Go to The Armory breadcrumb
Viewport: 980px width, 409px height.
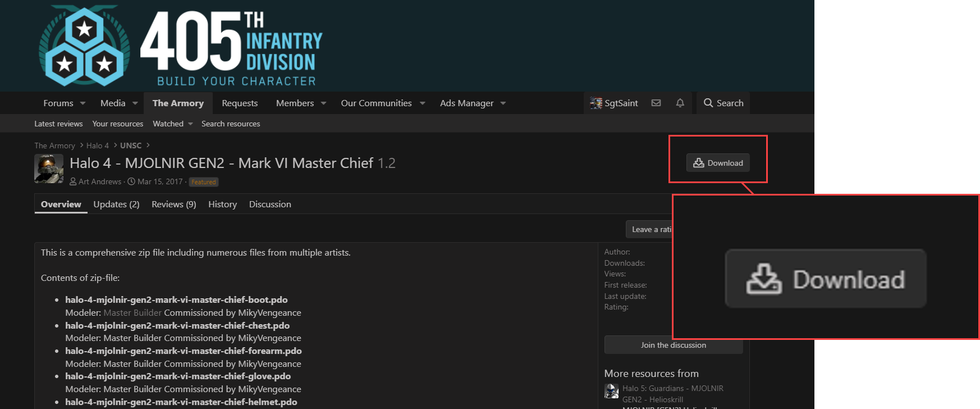click(x=54, y=146)
